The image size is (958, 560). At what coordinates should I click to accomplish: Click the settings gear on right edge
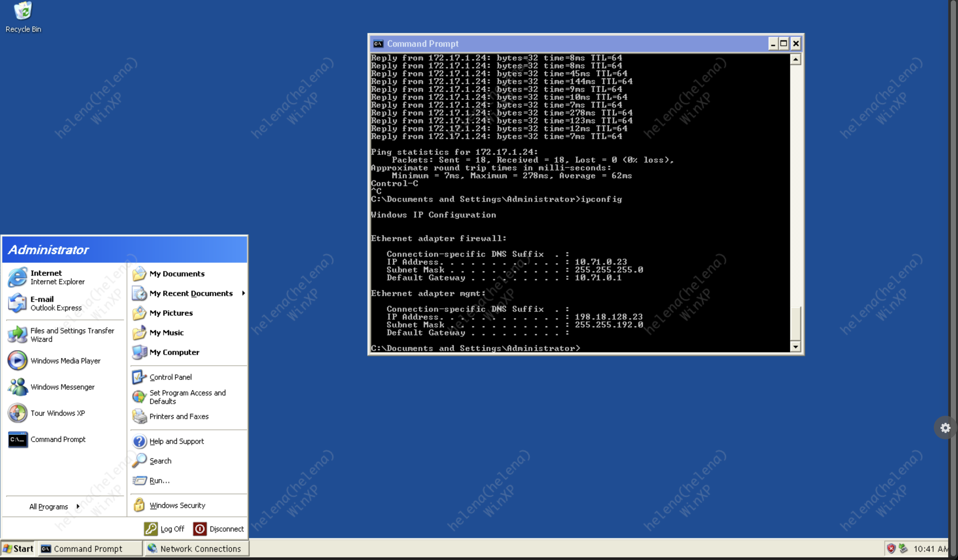pos(945,428)
